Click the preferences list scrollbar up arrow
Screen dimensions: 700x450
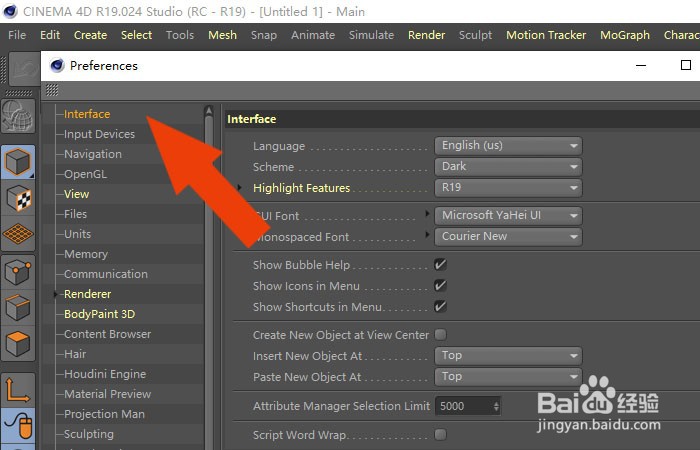208,111
